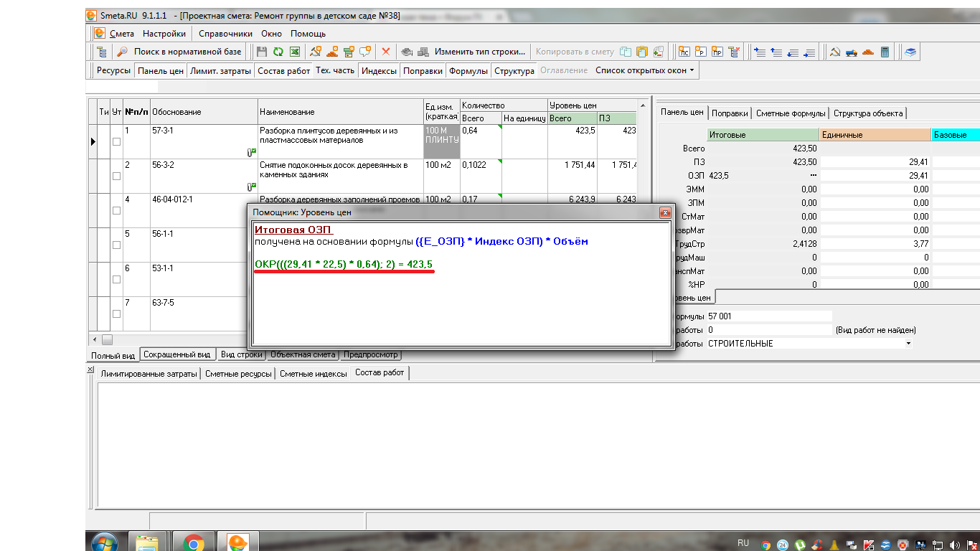
Task: Switch to Поправки tab in right panel
Action: click(730, 113)
